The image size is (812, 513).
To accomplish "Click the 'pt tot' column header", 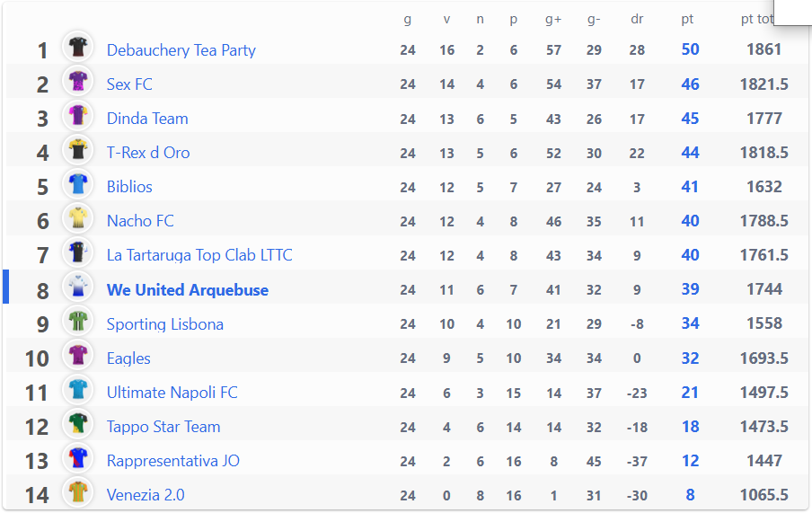I will click(756, 19).
